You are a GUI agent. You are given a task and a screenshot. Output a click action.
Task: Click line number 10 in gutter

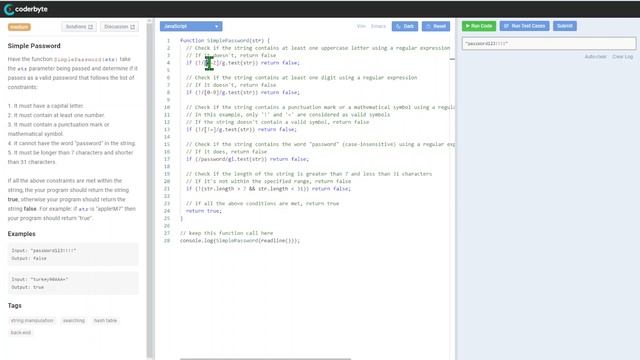click(167, 107)
